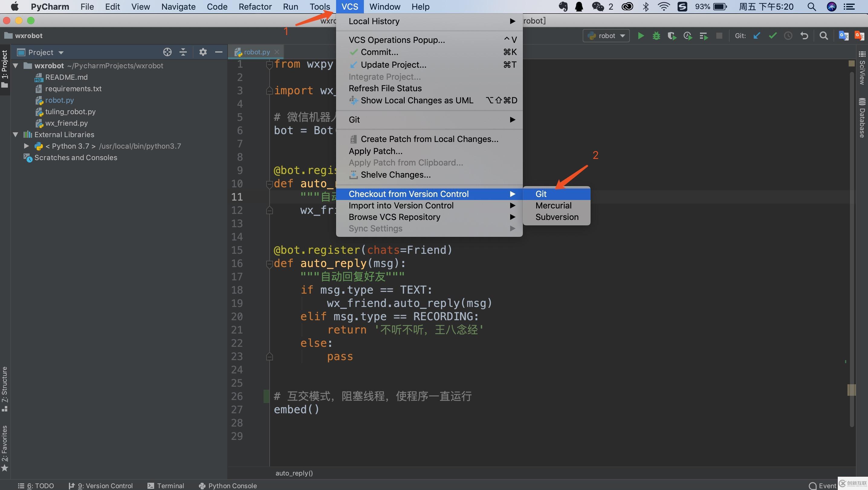This screenshot has height=490, width=868.
Task: Enable Show Local Changes as UML
Action: [417, 100]
